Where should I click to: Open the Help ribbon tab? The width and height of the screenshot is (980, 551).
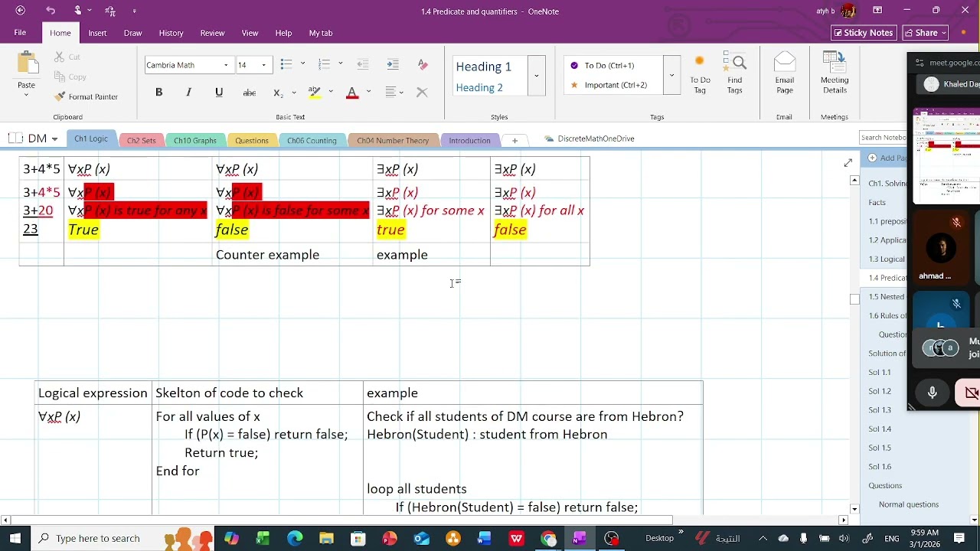tap(283, 33)
